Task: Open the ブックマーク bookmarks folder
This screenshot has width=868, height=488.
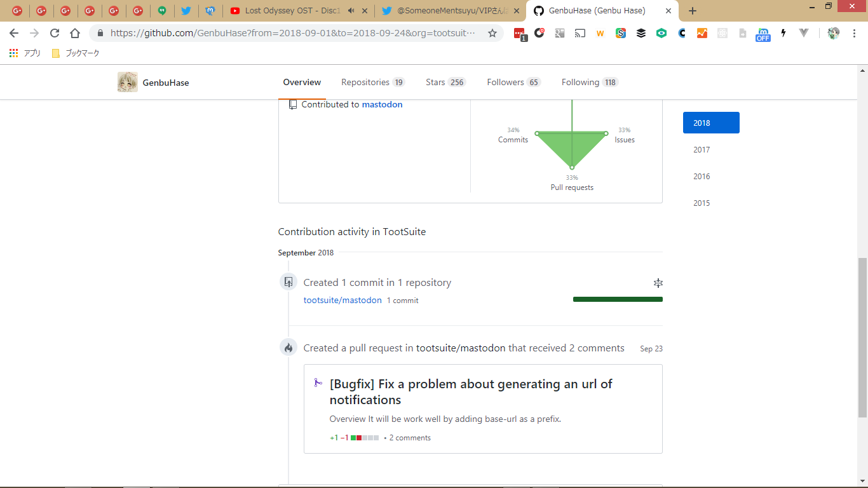Action: (x=76, y=53)
